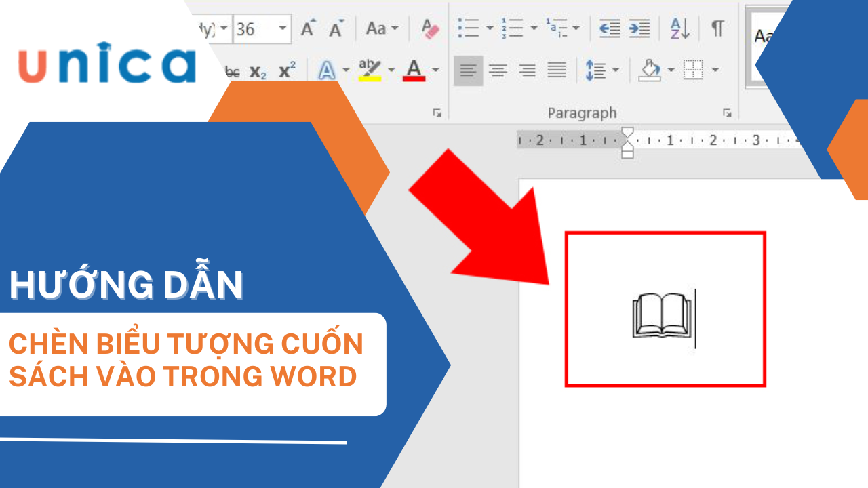The width and height of the screenshot is (868, 488).
Task: Increase the paragraph indent
Action: coord(639,28)
